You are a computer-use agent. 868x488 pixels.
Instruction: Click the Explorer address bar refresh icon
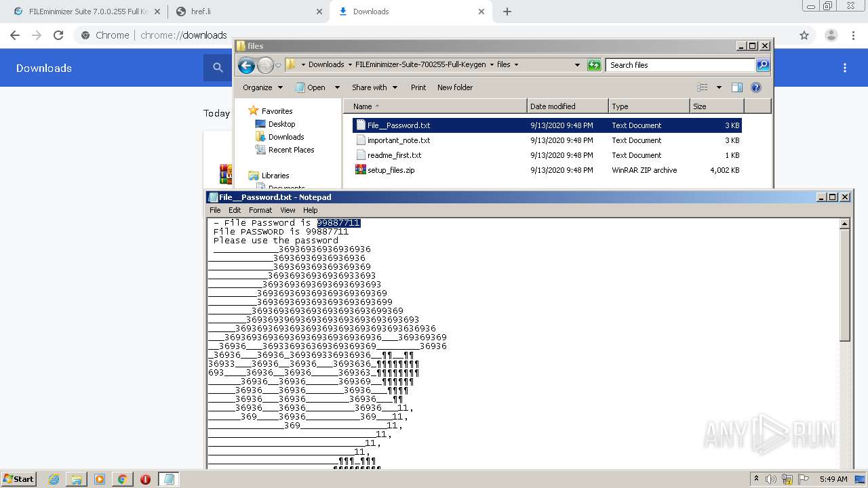594,65
